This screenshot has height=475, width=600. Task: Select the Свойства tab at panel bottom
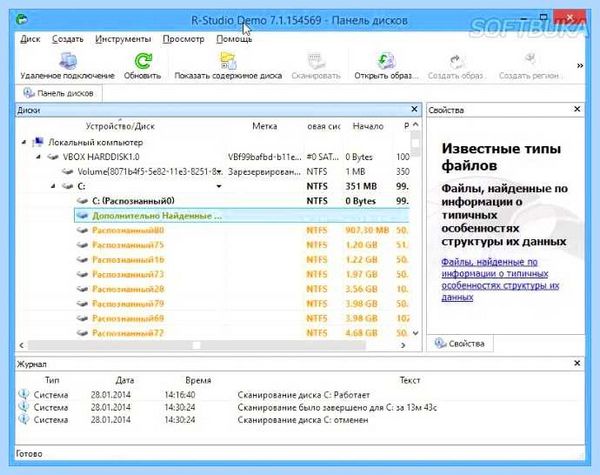(x=460, y=343)
